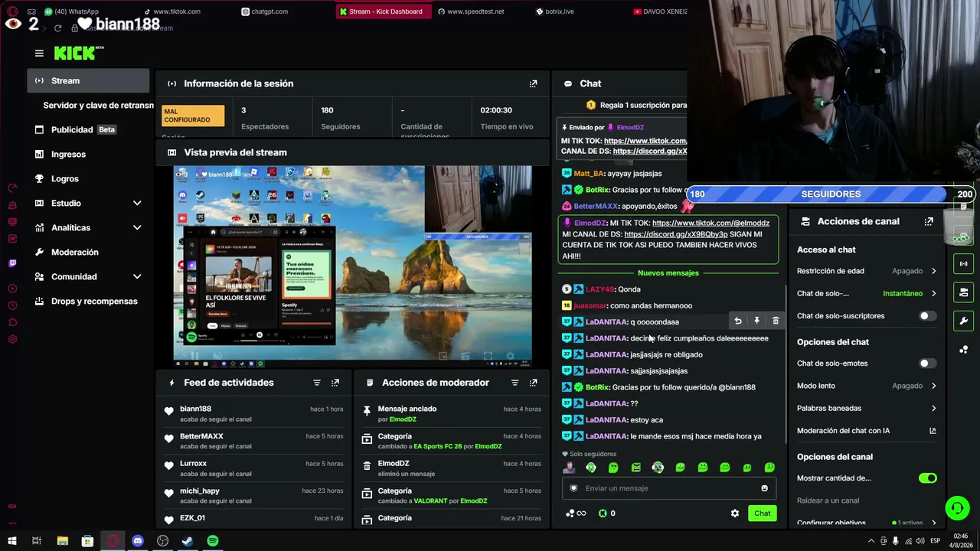The image size is (980, 551).
Task: Pop out the Feed de actividades panel
Action: 335,383
